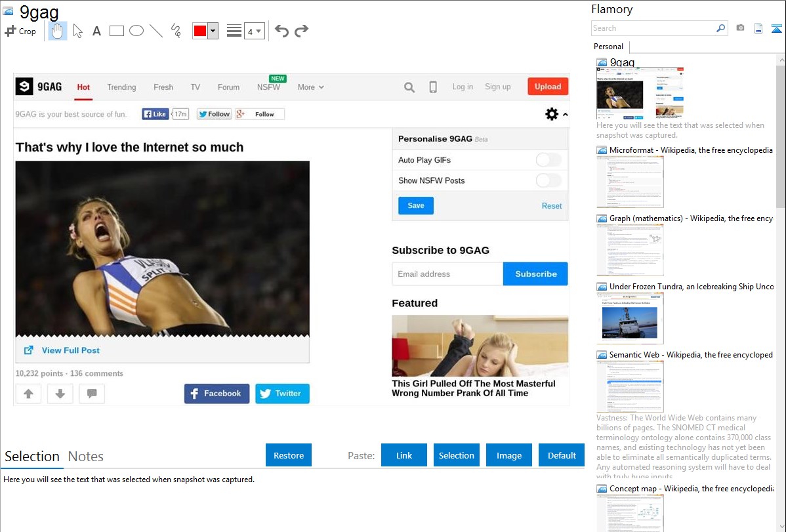
Task: Toggle Show NSFW Posts switch
Action: pyautogui.click(x=548, y=180)
